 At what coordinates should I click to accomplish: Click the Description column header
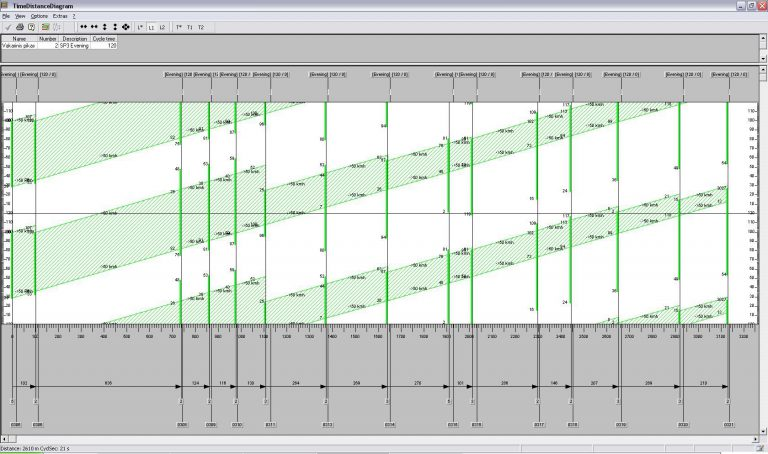coord(75,39)
